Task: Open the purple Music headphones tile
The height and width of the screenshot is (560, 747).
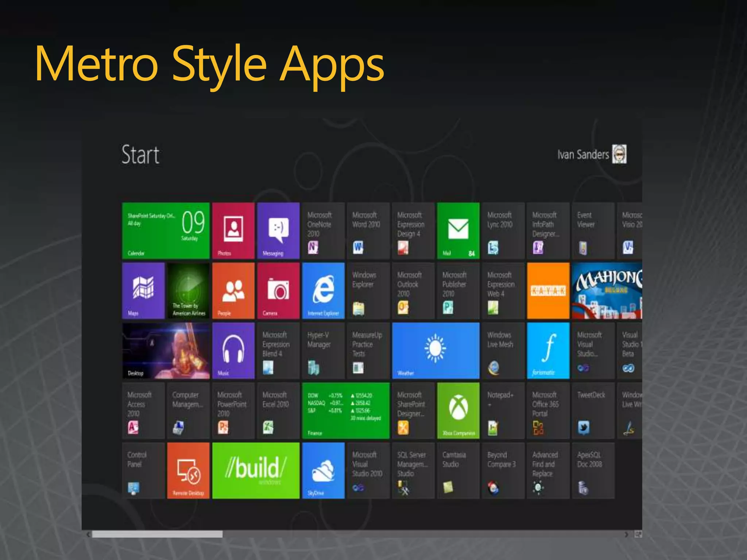Action: pos(233,351)
